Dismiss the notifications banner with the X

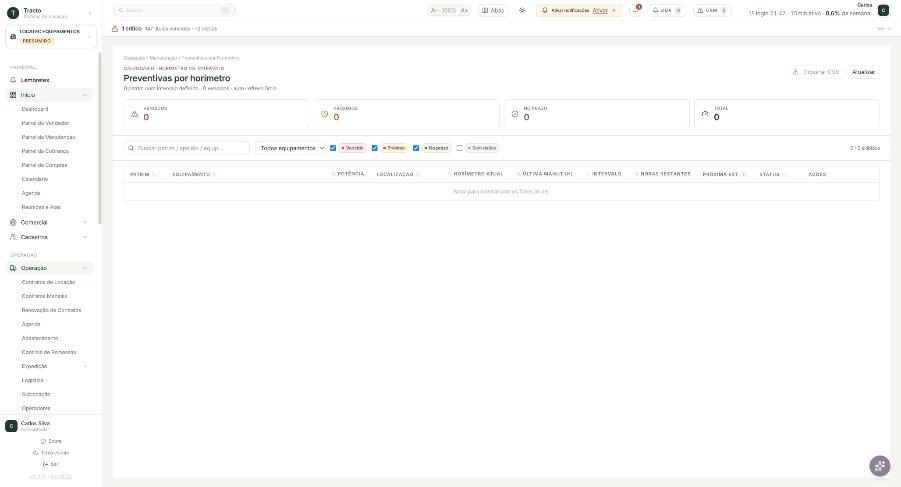pyautogui.click(x=614, y=10)
